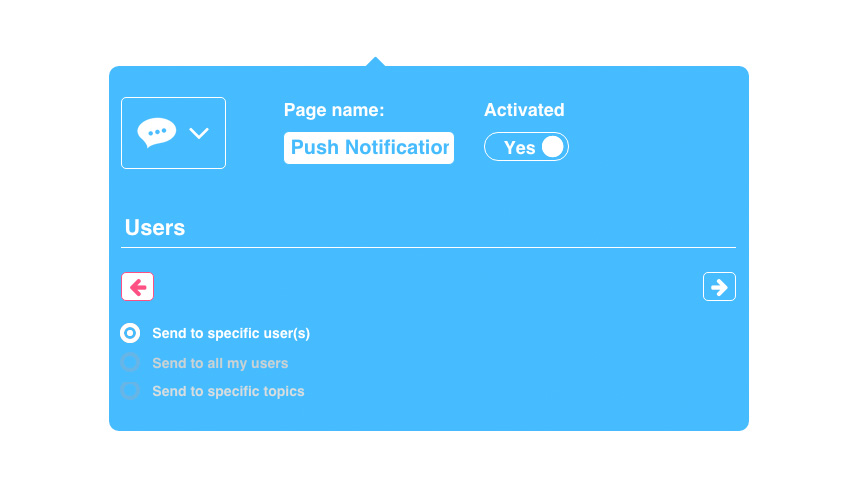Click the "Yes" text inside the toggle
Viewport: 845px width, 500px height.
pos(519,148)
